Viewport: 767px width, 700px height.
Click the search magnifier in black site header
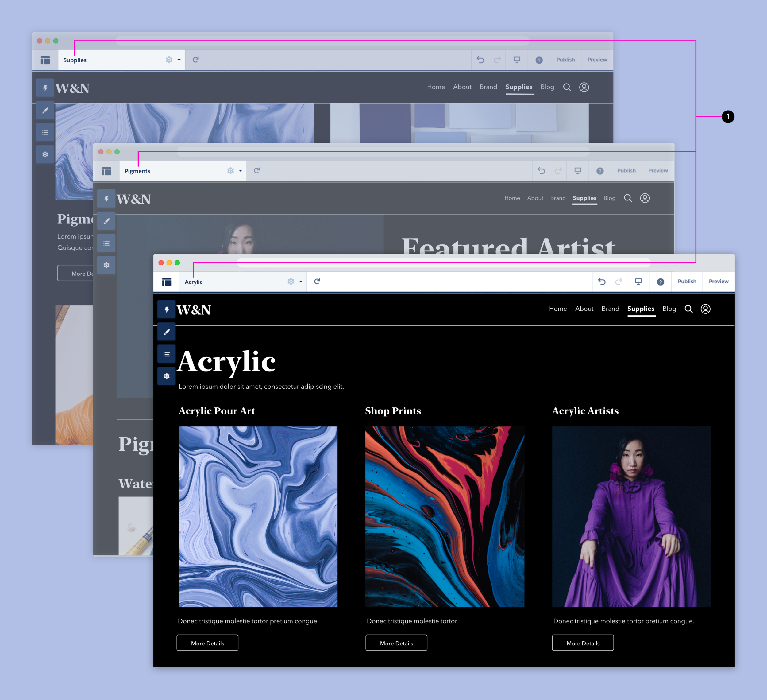tap(689, 309)
